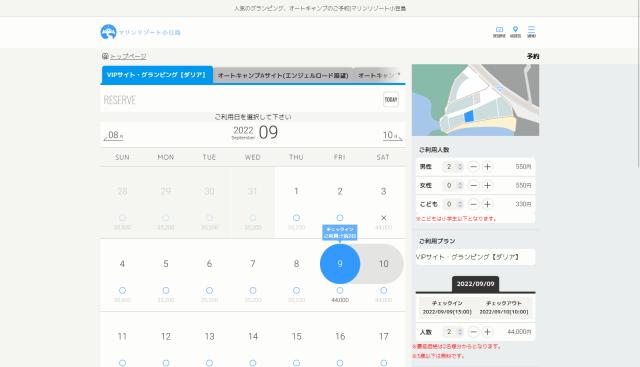The height and width of the screenshot is (367, 640).
Task: Select September 11 on calendar
Action: [122, 340]
